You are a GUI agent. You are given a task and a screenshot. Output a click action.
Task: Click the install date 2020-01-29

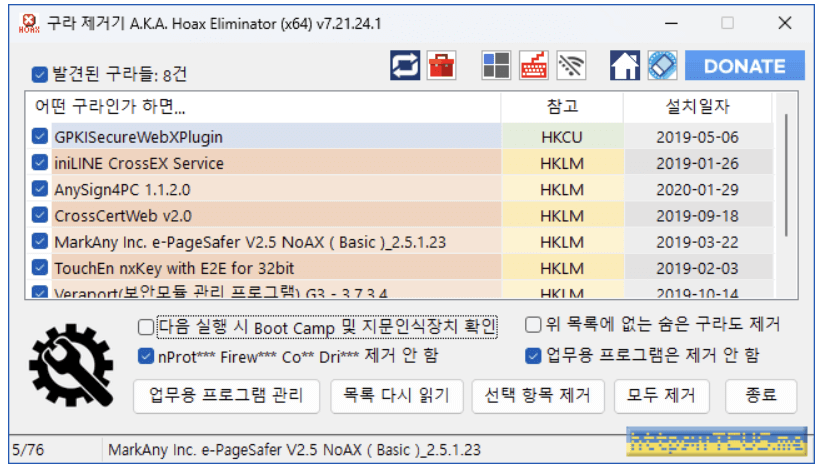(697, 189)
